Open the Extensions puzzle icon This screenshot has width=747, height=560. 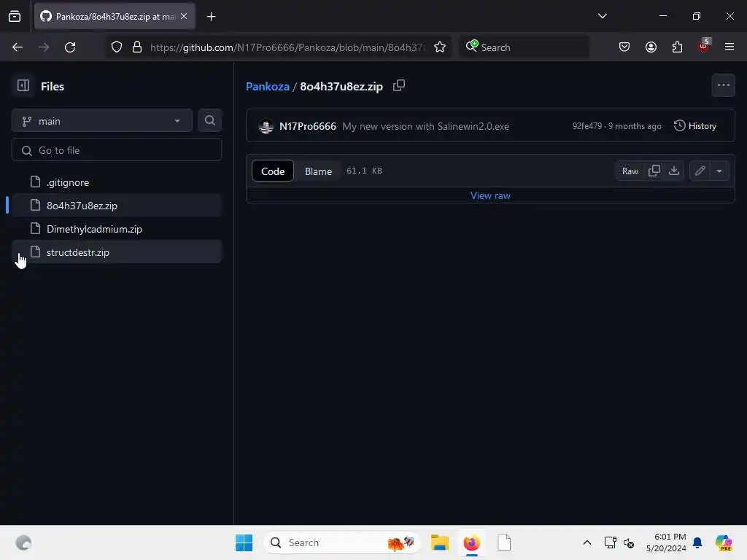click(x=677, y=47)
